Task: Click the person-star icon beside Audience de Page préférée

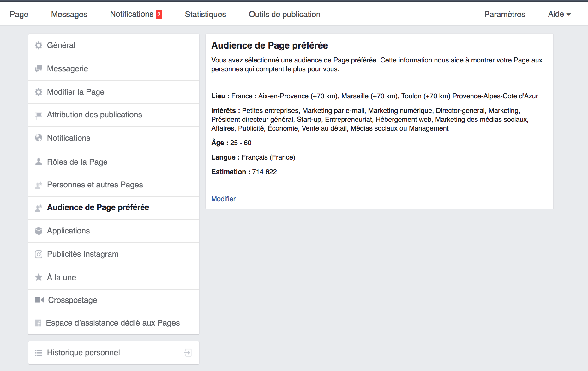Action: click(x=39, y=208)
